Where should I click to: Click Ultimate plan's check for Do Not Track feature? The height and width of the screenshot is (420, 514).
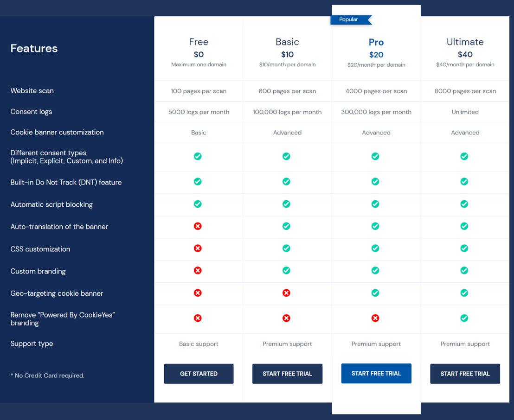(464, 182)
